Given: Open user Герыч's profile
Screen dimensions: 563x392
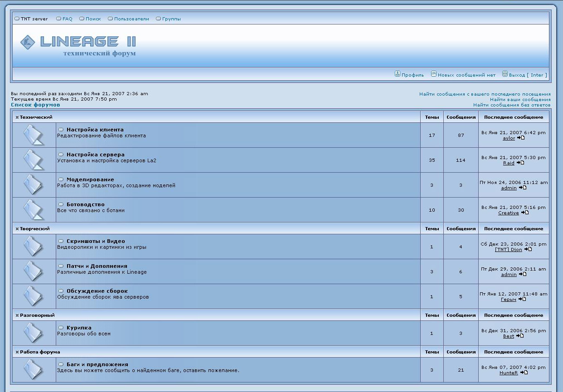Looking at the screenshot, I should pyautogui.click(x=509, y=300).
